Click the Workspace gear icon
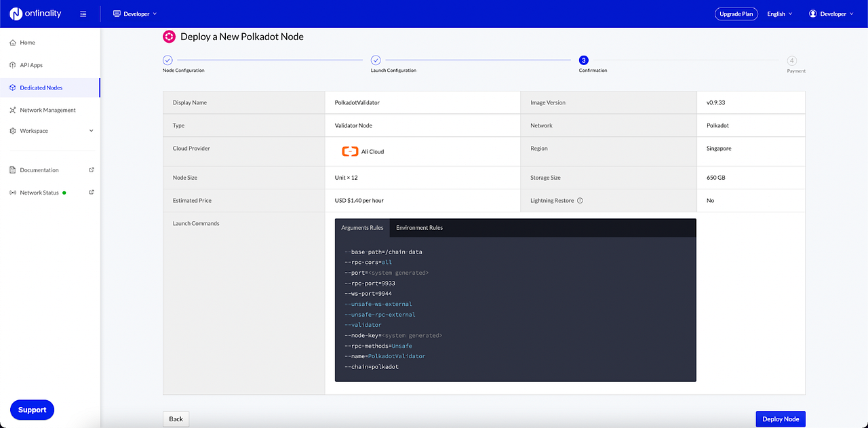The width and height of the screenshot is (868, 428). pos(13,130)
